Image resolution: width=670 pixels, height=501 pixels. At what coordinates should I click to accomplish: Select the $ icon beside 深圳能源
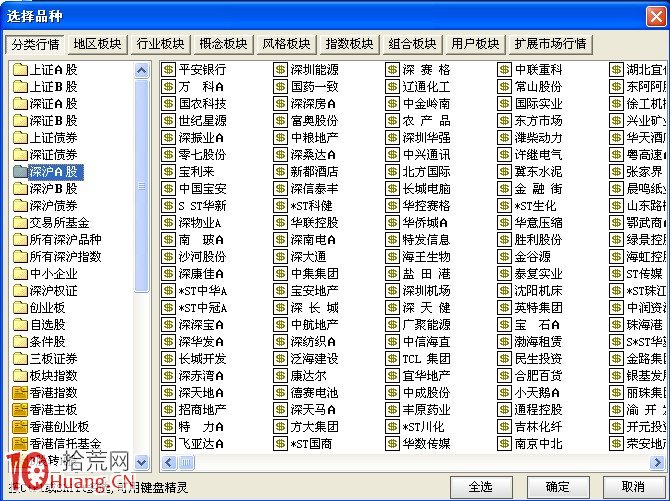coord(280,70)
